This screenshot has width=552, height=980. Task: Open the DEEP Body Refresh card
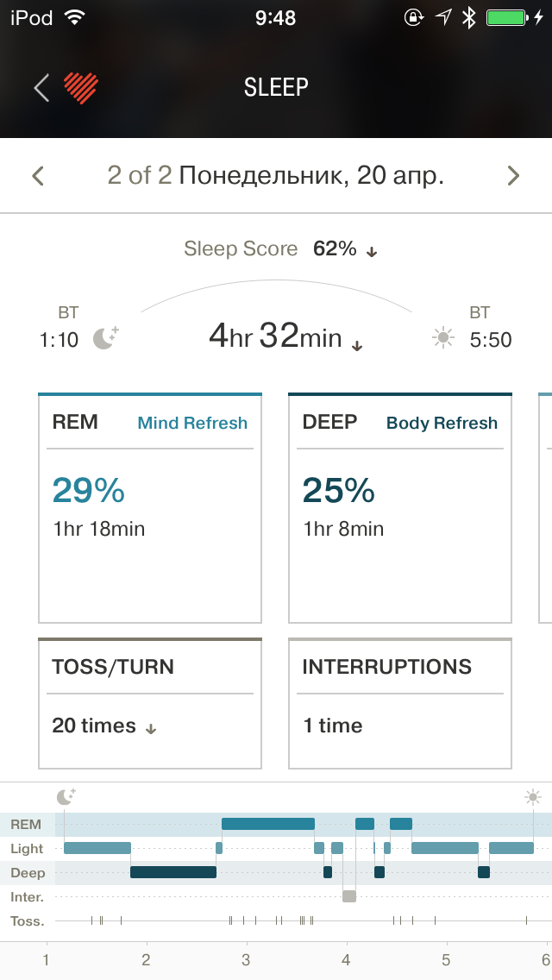400,508
